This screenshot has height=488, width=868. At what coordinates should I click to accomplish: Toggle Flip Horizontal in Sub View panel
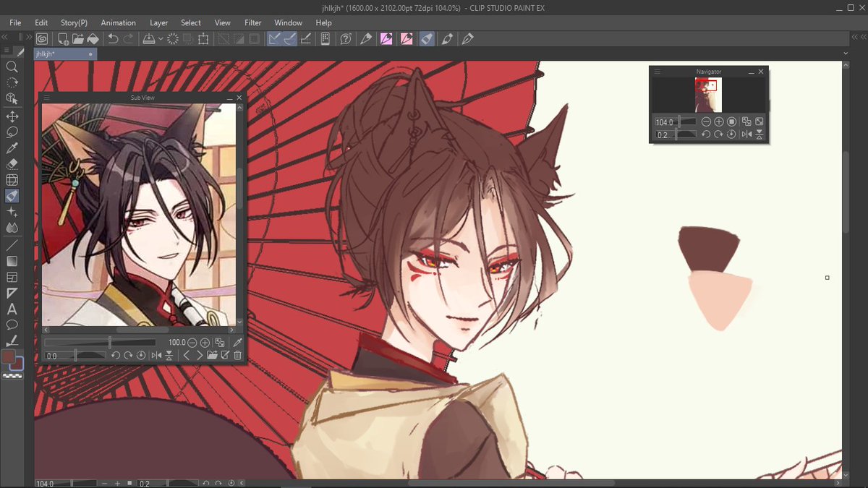tap(156, 355)
